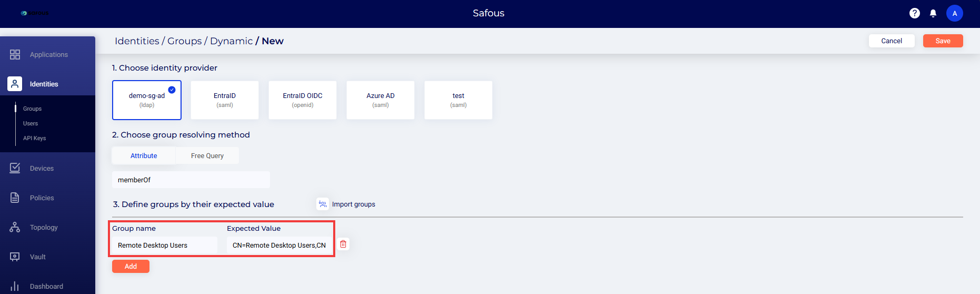Screen dimensions: 980x294
Task: Go to Devices in the sidebar
Action: click(x=42, y=168)
